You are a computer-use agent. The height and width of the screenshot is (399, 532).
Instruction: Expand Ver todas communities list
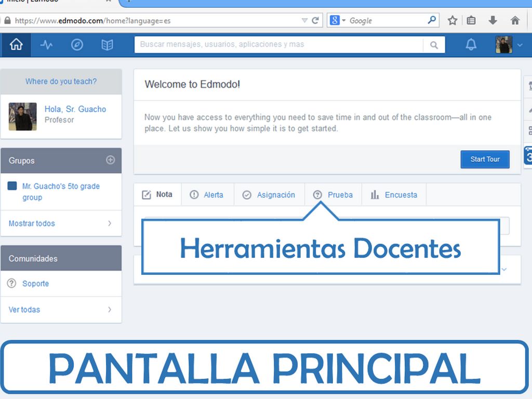(x=61, y=310)
